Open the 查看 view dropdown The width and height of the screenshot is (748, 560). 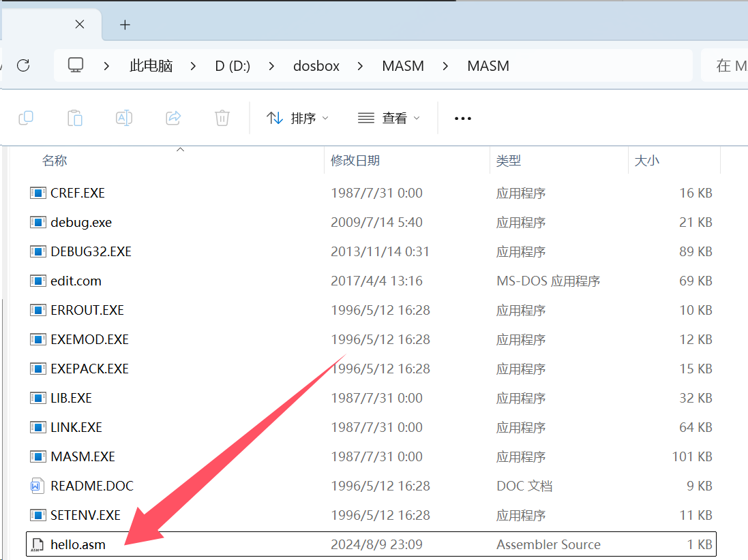pos(389,118)
